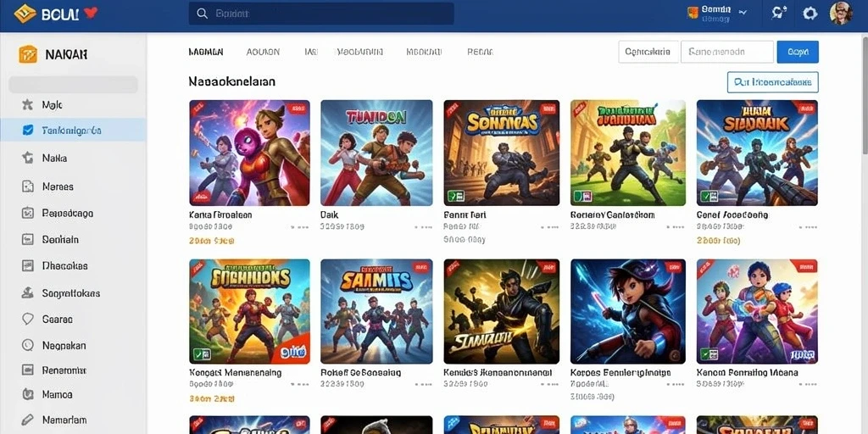Open the three-dot menu for Kanta Feraalean
868x434 pixels.
tap(299, 227)
